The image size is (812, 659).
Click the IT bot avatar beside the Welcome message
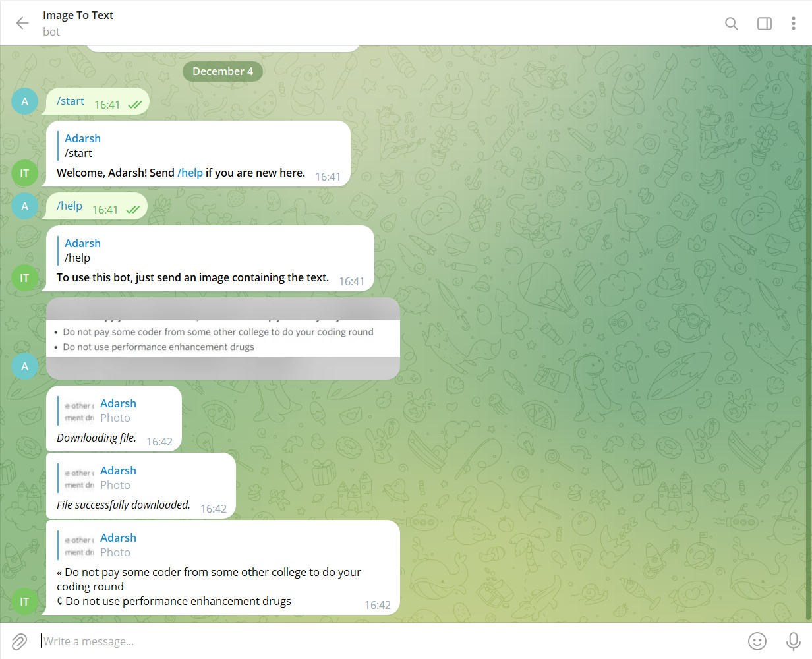tap(25, 173)
